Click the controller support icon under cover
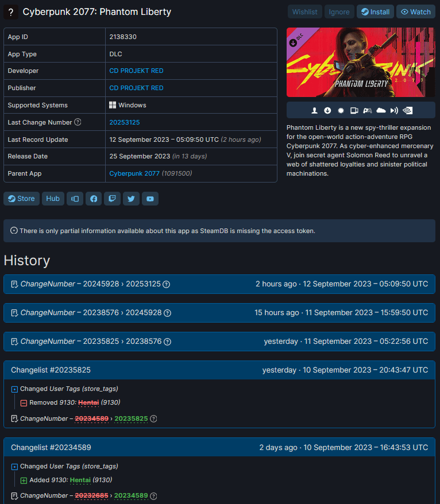Image resolution: width=440 pixels, height=504 pixels. pos(367,111)
